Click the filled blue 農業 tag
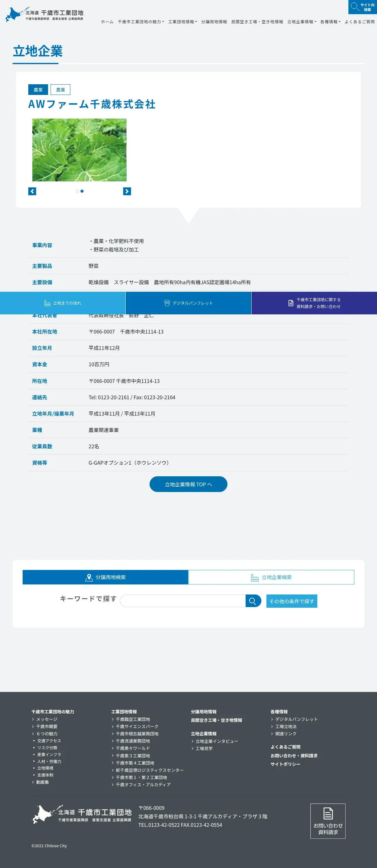The image size is (377, 868). pos(38,90)
